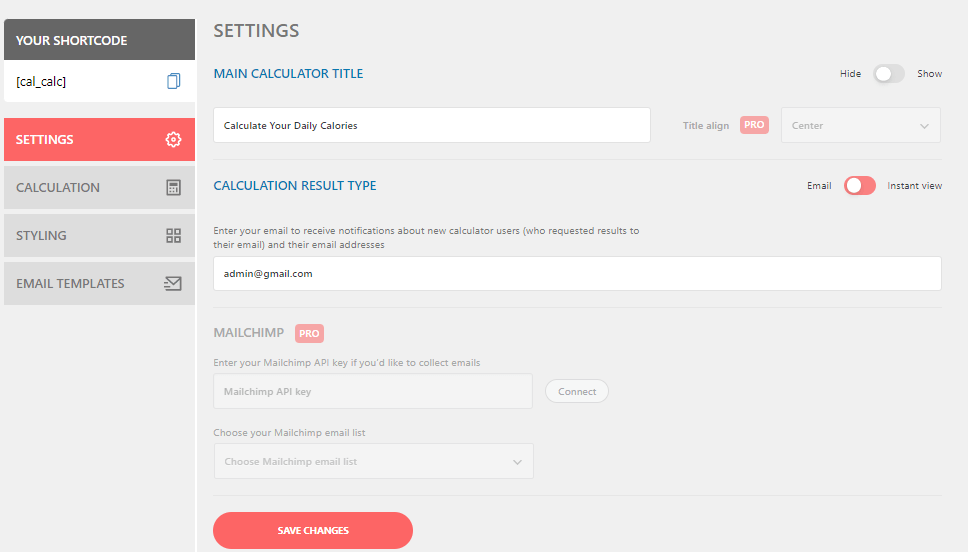Expand the Choose Mailchimp email list dropdown
The image size is (968, 552).
(373, 461)
